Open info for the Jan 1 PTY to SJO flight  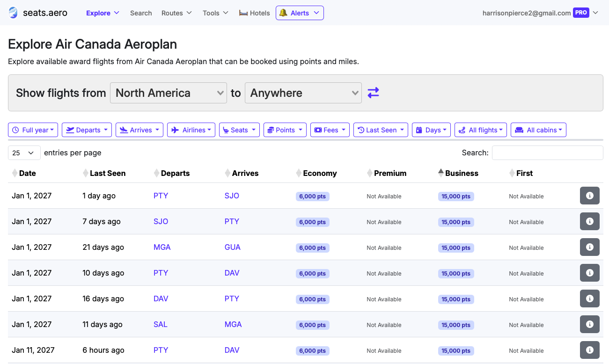point(590,196)
